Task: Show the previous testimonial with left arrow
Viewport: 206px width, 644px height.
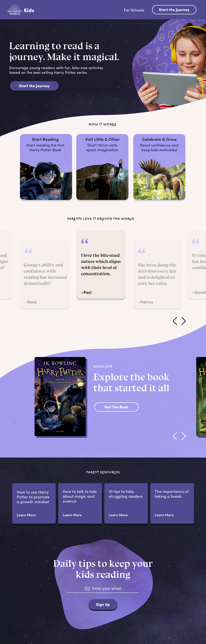Action: click(175, 321)
